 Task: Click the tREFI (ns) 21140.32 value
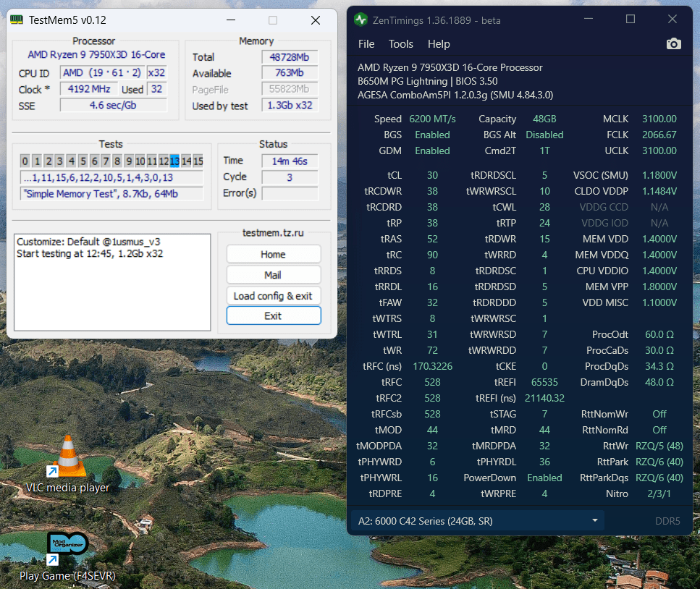544,398
